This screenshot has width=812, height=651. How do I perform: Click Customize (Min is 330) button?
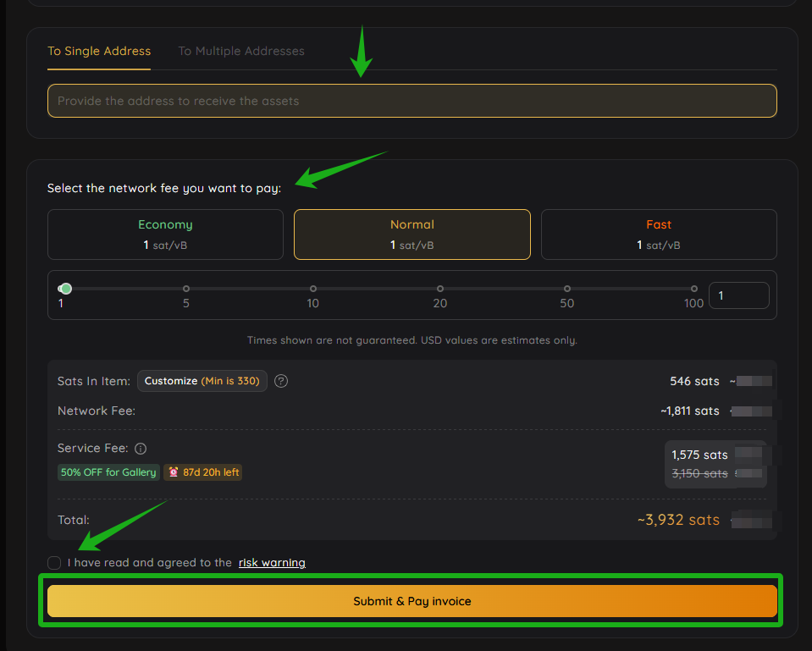[x=202, y=381]
